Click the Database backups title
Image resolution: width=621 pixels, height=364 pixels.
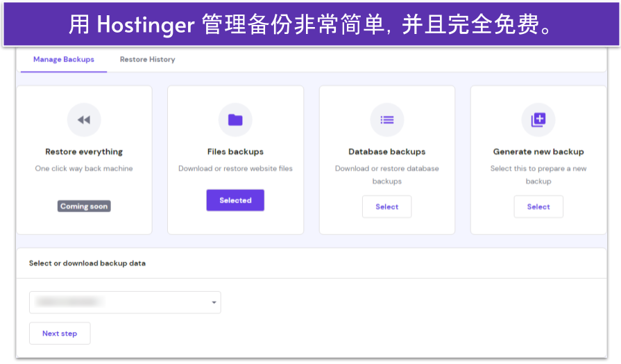(x=387, y=152)
